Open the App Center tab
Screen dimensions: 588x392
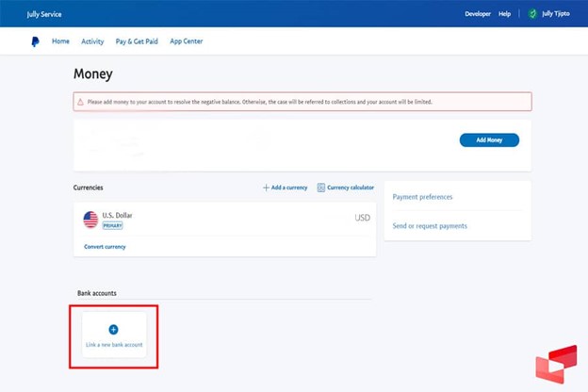point(186,41)
